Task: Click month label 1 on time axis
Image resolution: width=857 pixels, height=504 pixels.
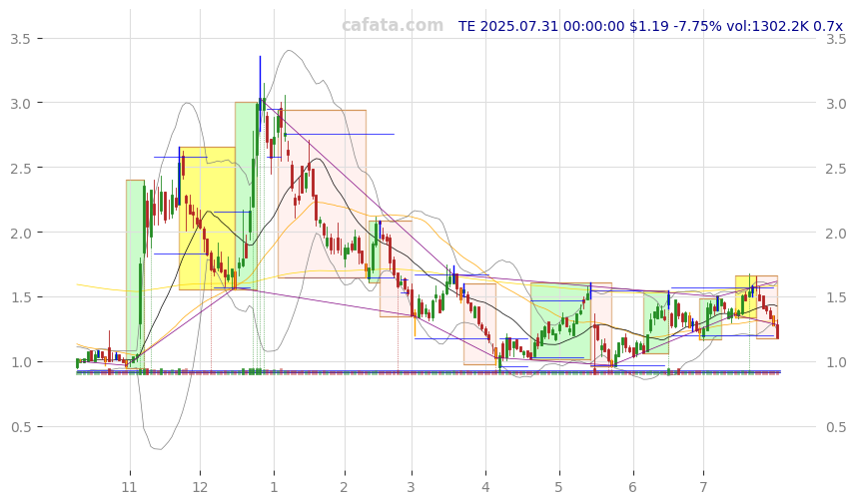Action: [274, 487]
